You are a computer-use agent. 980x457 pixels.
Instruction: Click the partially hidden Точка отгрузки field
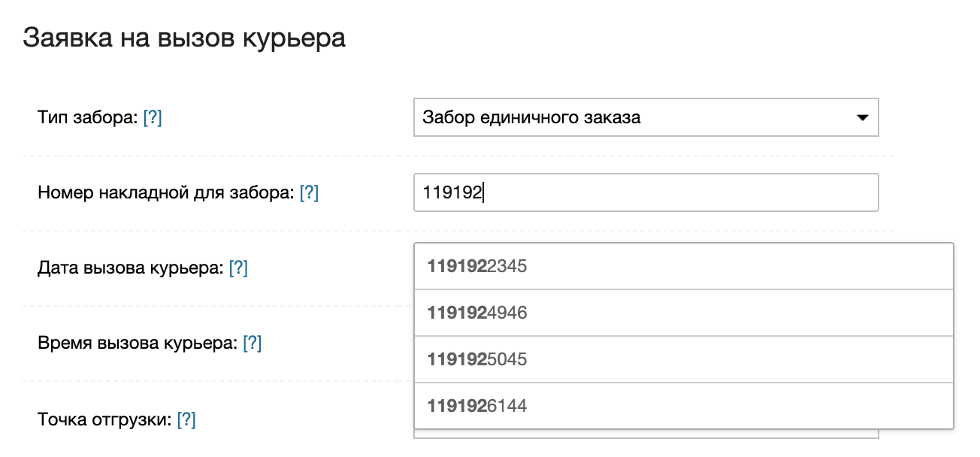click(x=645, y=434)
